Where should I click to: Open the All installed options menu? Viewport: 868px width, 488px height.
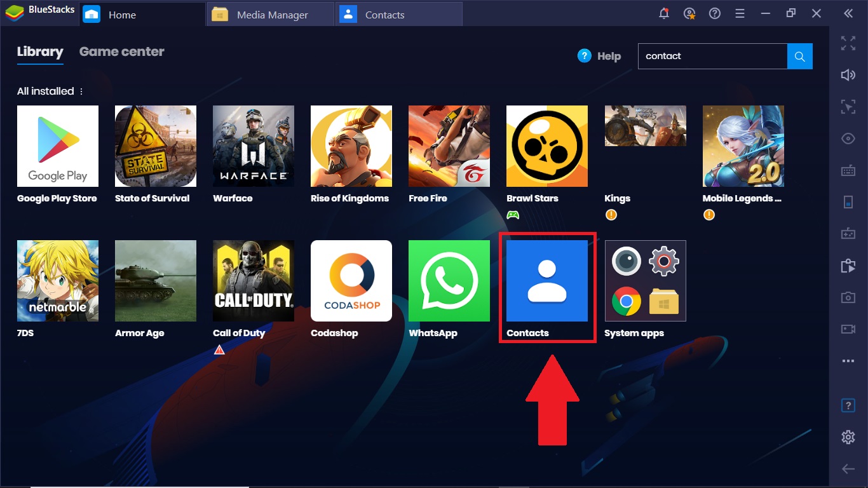pos(81,91)
